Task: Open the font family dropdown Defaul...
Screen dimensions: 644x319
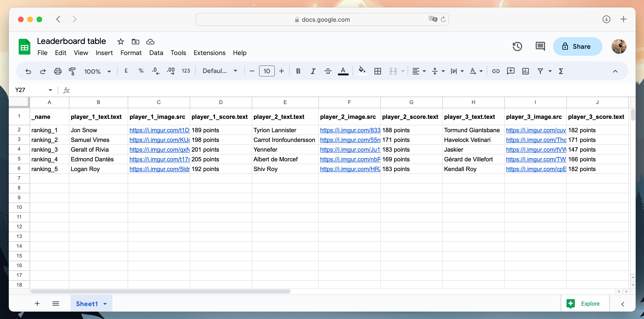Action: click(x=220, y=71)
